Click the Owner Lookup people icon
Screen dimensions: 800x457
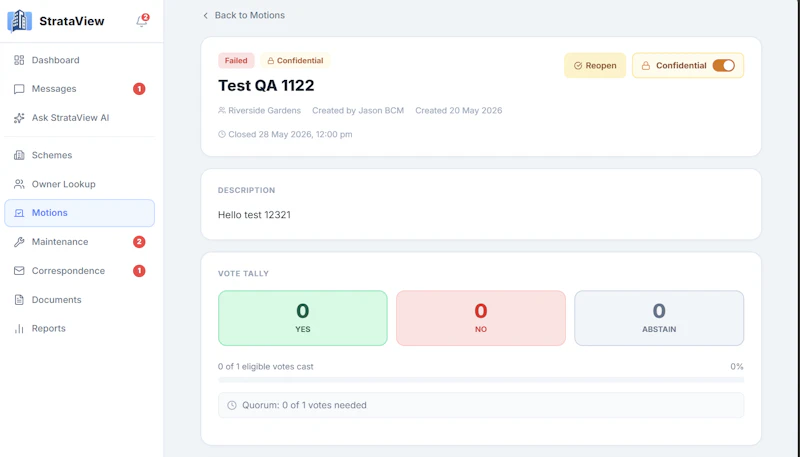(19, 184)
